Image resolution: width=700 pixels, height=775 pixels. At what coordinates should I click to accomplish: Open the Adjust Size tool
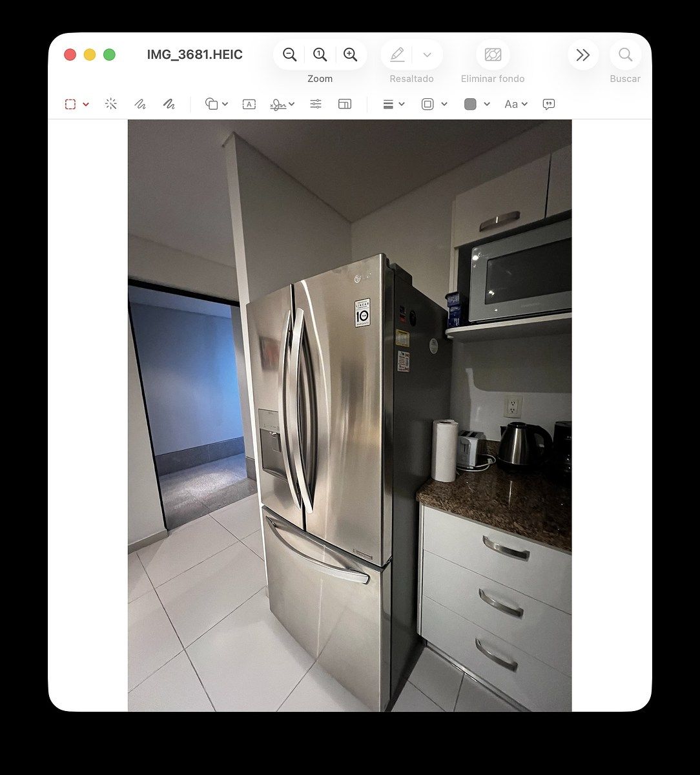[345, 104]
